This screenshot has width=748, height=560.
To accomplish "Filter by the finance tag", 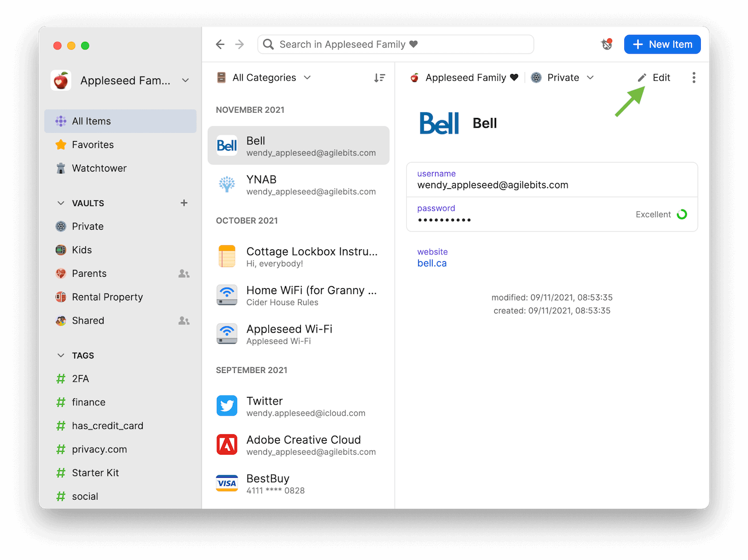I will pyautogui.click(x=120, y=403).
